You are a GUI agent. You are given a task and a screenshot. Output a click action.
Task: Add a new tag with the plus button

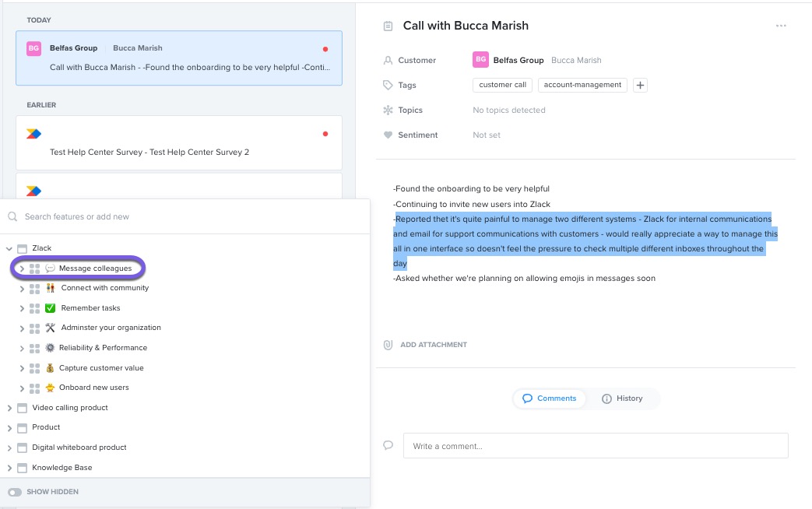tap(640, 85)
